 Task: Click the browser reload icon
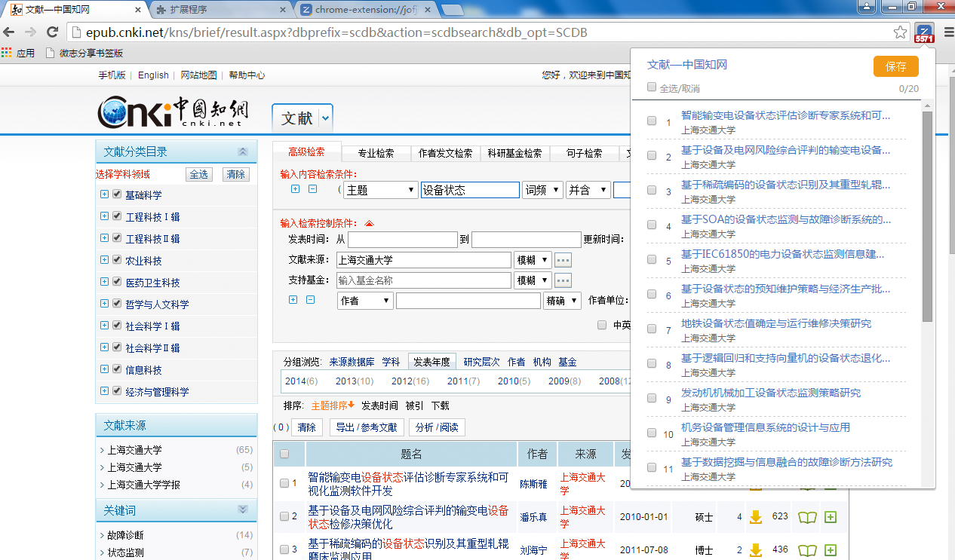[x=52, y=32]
